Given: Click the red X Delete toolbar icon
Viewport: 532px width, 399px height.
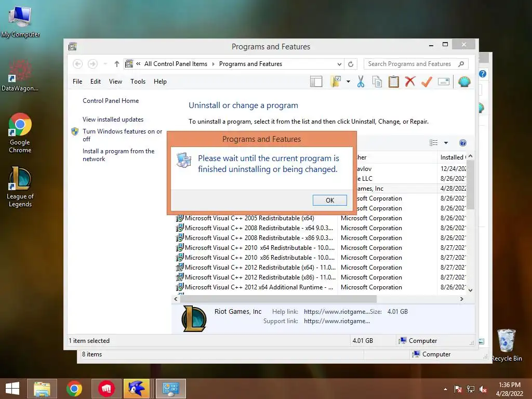Looking at the screenshot, I should pyautogui.click(x=410, y=82).
